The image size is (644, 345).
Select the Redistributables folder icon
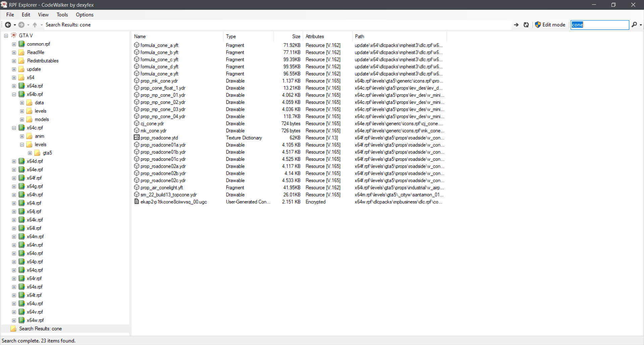click(21, 61)
